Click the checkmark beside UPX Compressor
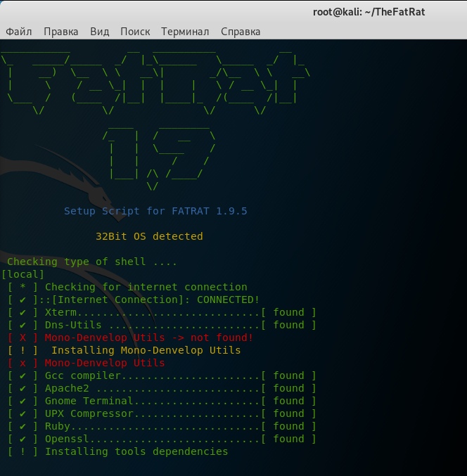 coord(23,413)
